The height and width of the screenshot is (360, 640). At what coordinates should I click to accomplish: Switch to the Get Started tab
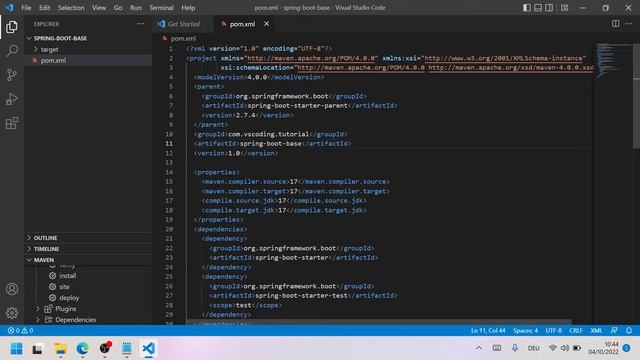pos(184,24)
